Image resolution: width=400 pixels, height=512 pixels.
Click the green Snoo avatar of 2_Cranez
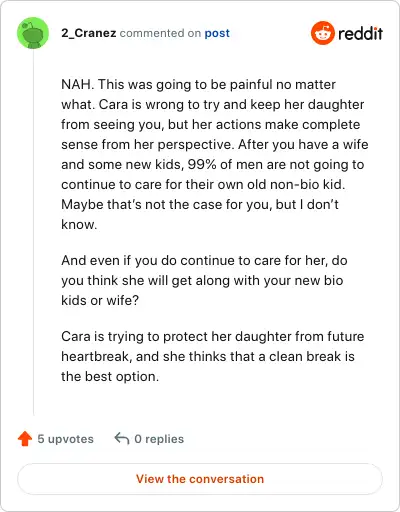click(33, 33)
